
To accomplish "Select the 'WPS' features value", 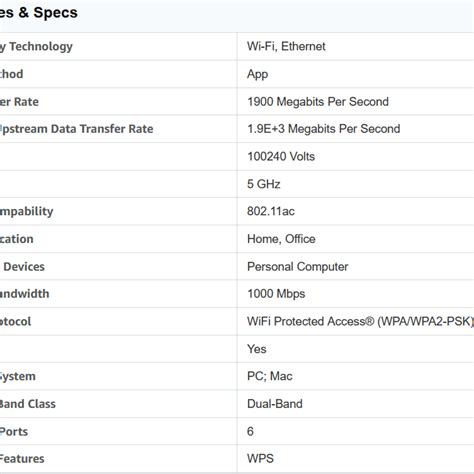I will [260, 459].
